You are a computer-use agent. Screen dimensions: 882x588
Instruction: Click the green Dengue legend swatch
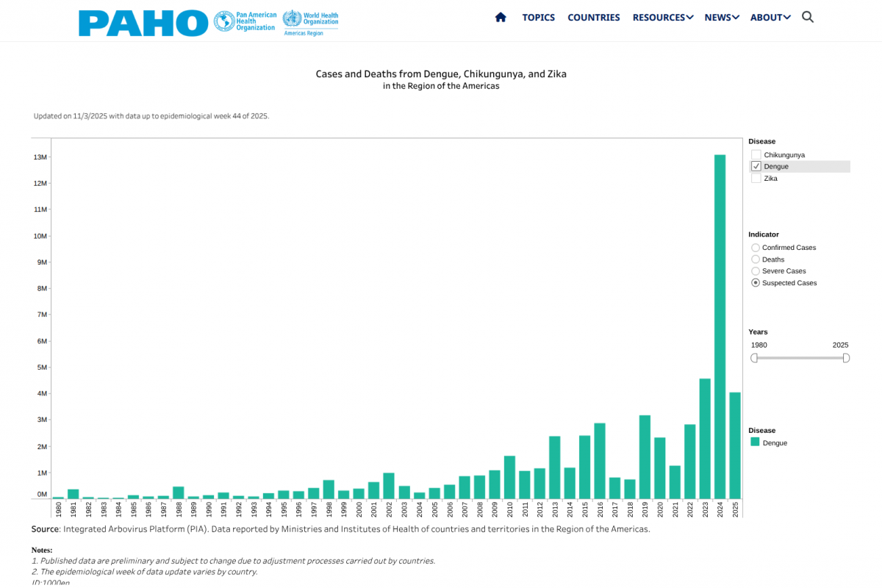pyautogui.click(x=755, y=442)
